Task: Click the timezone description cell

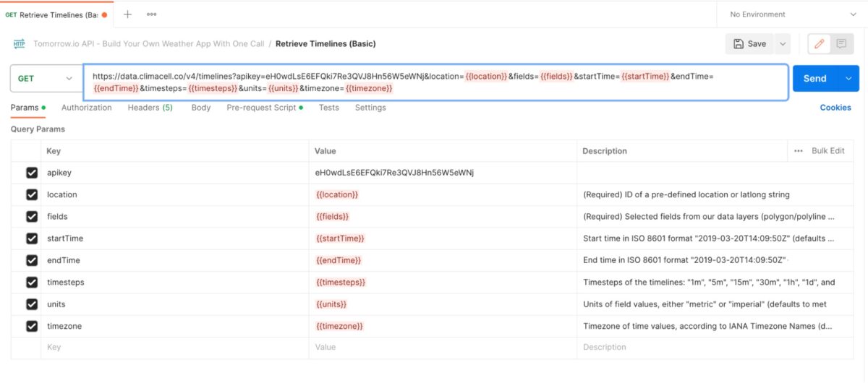Action: (x=714, y=326)
